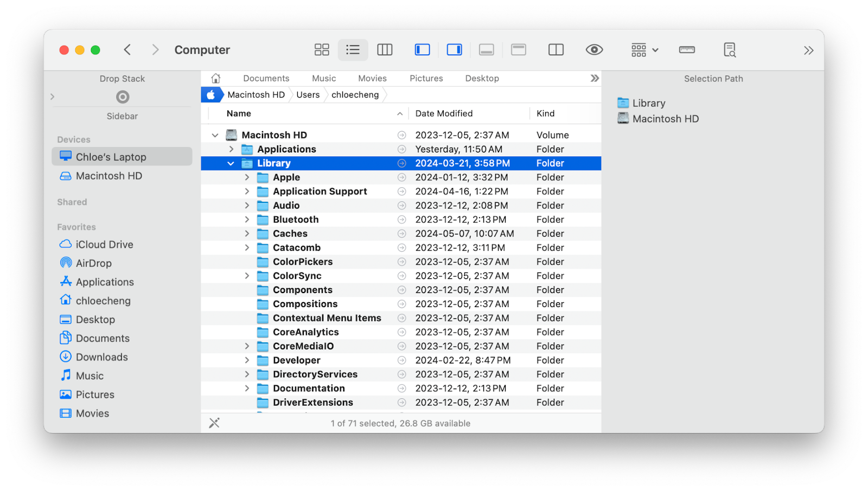The image size is (868, 491).
Task: Toggle the right panel
Action: [454, 49]
